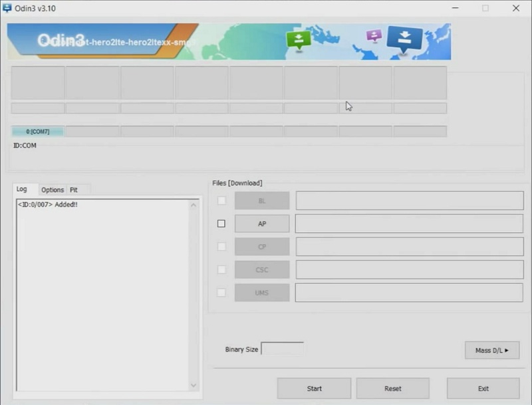
Task: Tick the CP file checkbox
Action: [x=221, y=247]
